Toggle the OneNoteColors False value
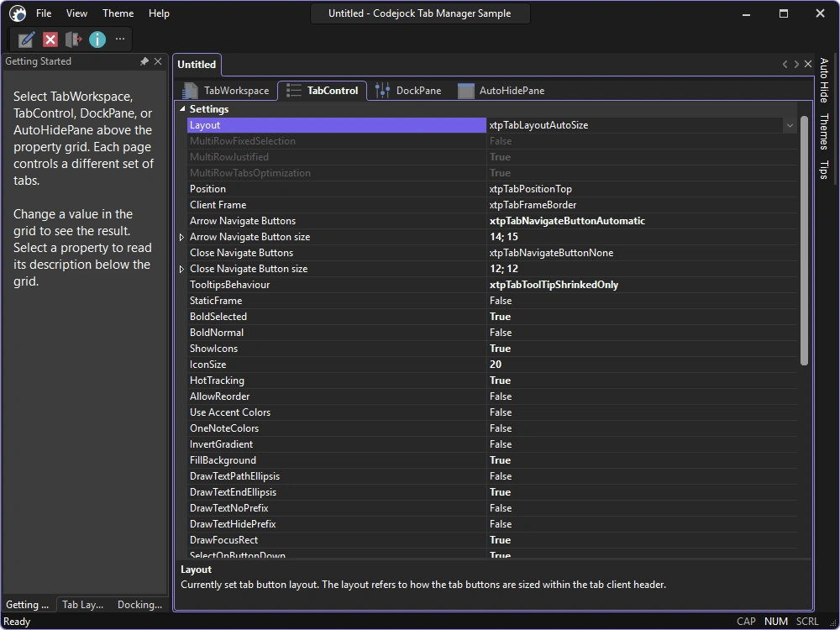 [501, 428]
